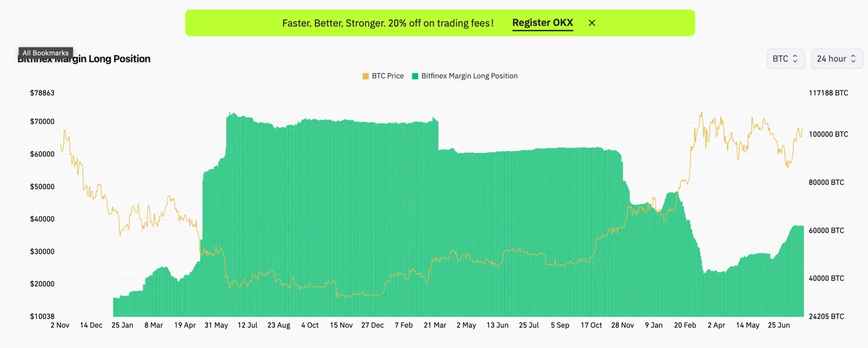The width and height of the screenshot is (868, 348).
Task: Click the All Bookmarks label
Action: pos(45,53)
